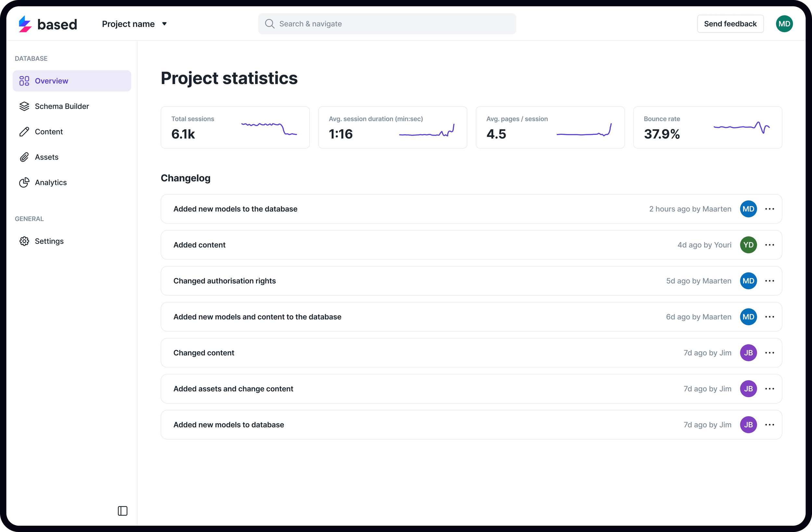Click the Settings gear icon
Image resolution: width=812 pixels, height=532 pixels.
click(x=24, y=241)
